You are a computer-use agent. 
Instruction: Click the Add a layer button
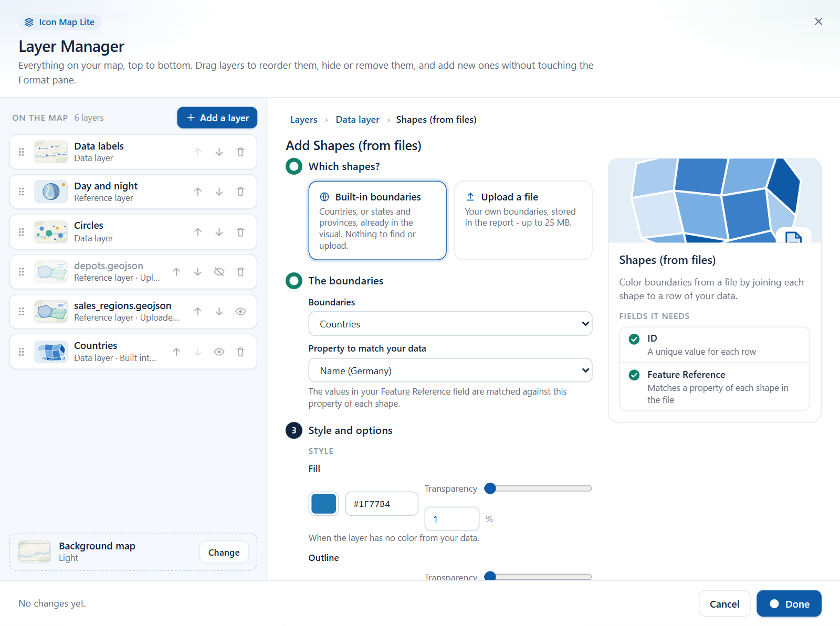pos(217,118)
